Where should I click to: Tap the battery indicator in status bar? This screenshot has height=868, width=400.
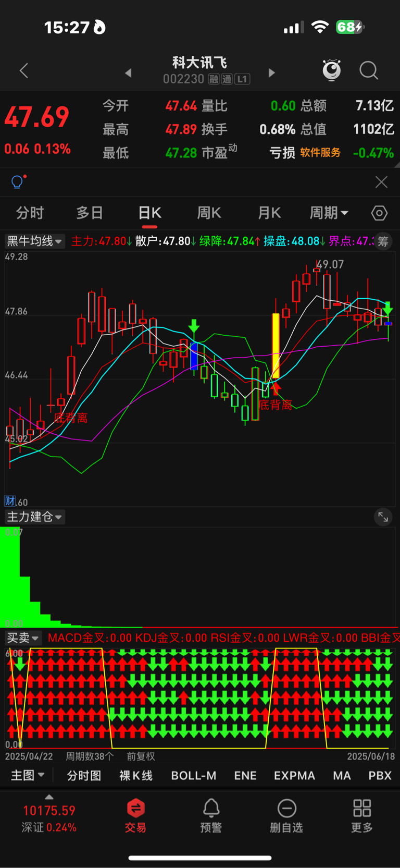click(x=350, y=27)
